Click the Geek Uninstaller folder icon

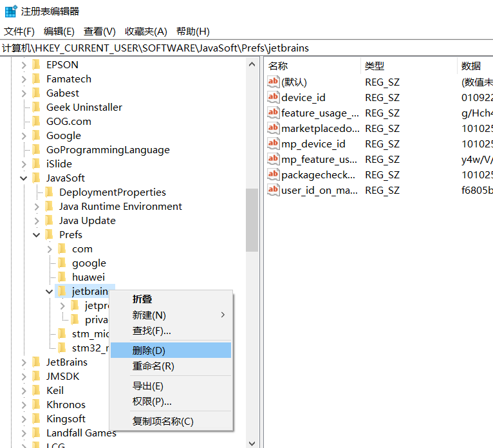click(x=36, y=107)
